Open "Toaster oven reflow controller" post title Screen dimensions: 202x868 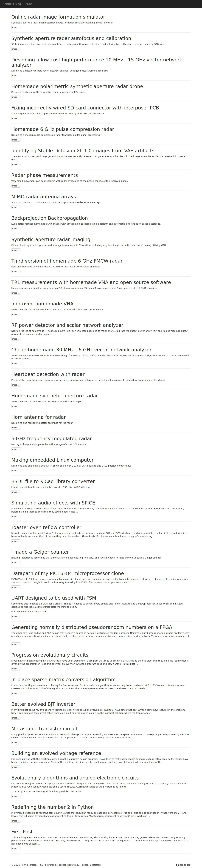46,527
